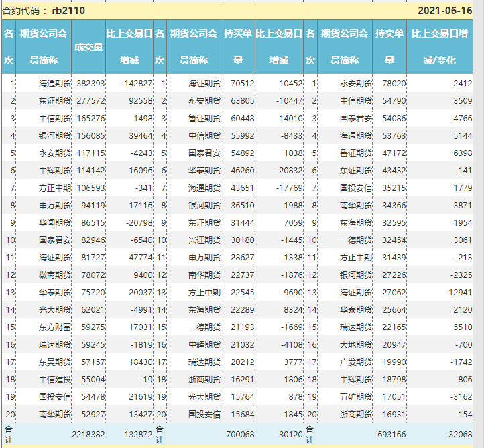Select the 广发期货 member cell
Viewport: 484px width, 448px height.
point(355,362)
